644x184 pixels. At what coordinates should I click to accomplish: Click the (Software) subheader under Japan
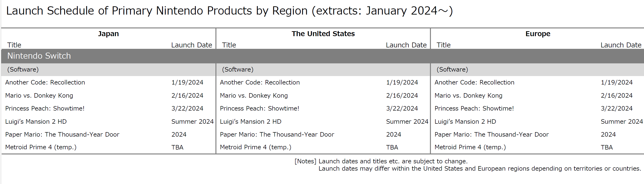tap(23, 69)
